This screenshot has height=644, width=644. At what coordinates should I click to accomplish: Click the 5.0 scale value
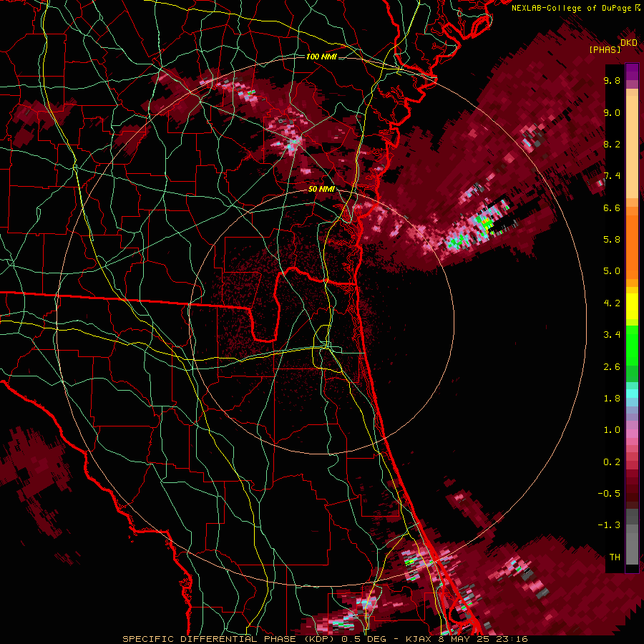click(612, 271)
